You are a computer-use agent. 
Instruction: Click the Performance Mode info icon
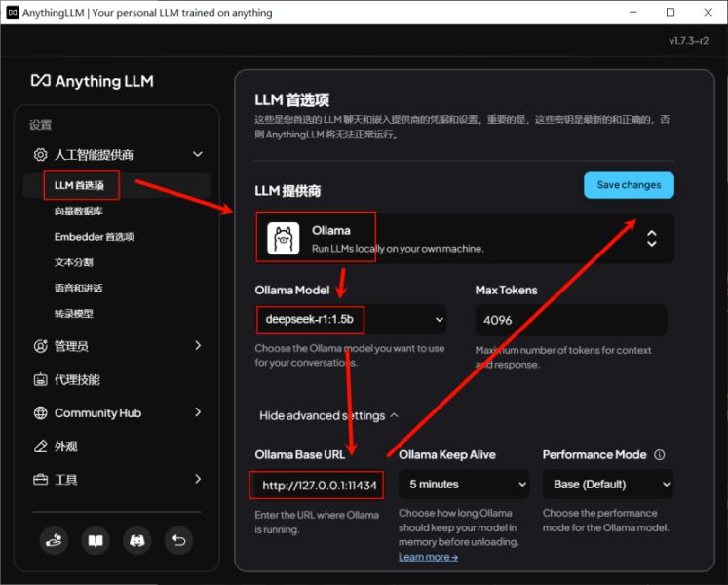coord(660,454)
